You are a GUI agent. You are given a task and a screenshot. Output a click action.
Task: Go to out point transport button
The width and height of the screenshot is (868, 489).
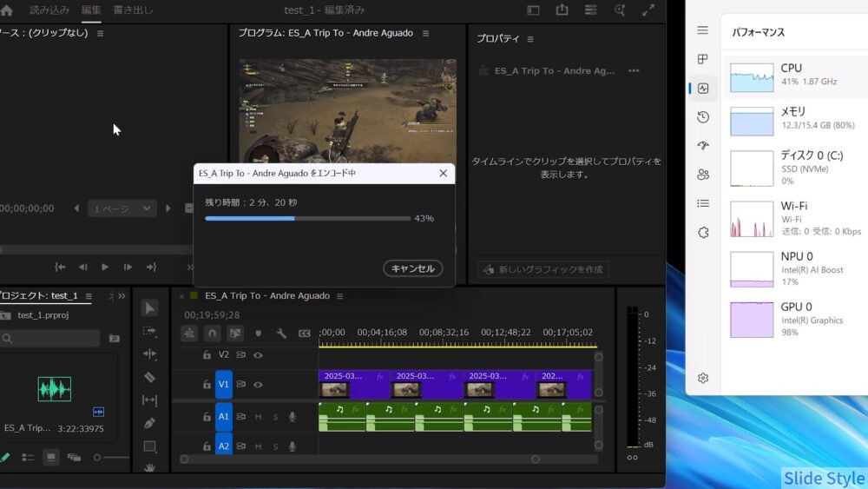tap(151, 267)
